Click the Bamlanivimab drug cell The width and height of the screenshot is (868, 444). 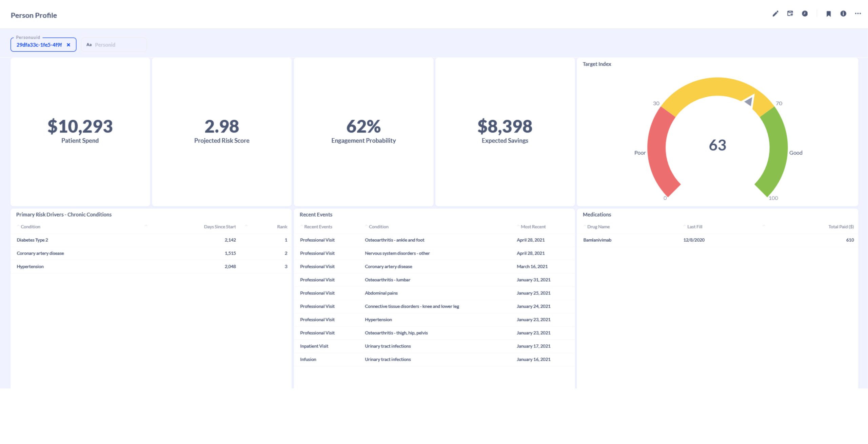[x=597, y=240]
